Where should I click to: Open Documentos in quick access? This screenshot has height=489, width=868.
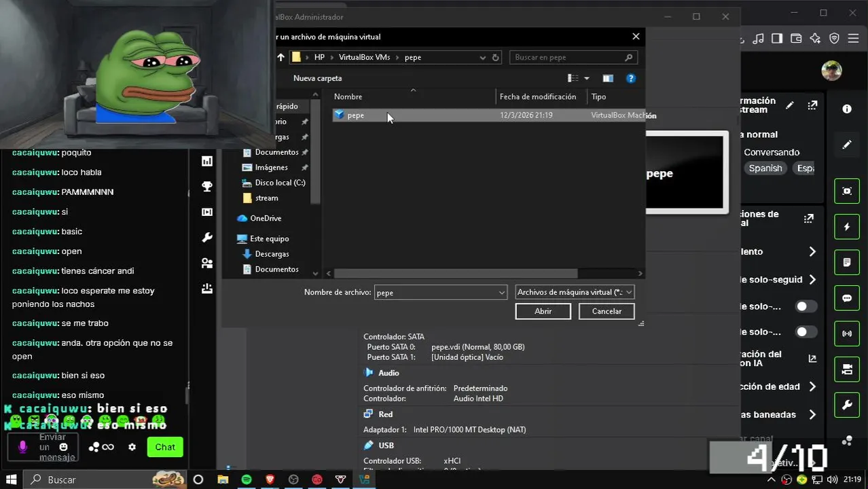pos(276,152)
